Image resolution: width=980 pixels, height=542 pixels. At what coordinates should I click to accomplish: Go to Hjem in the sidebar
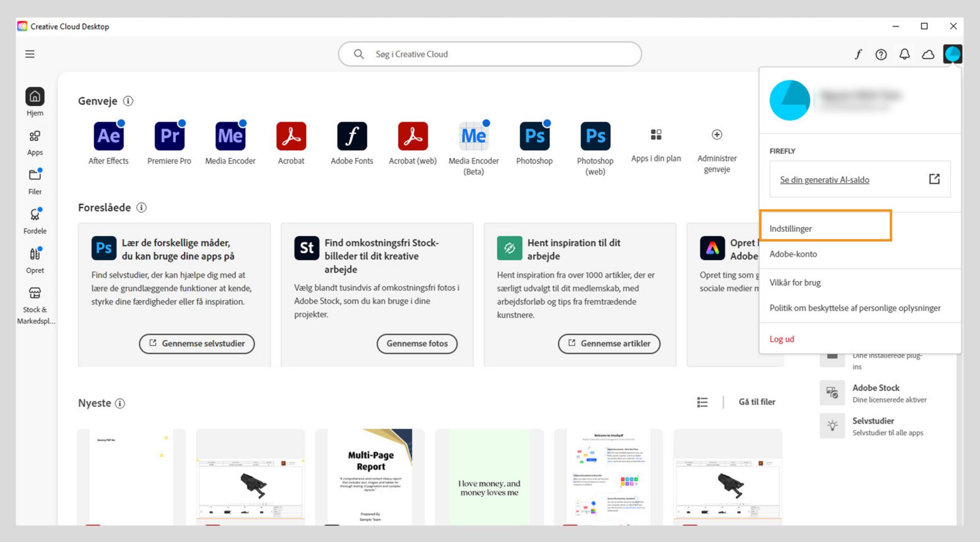click(x=35, y=102)
